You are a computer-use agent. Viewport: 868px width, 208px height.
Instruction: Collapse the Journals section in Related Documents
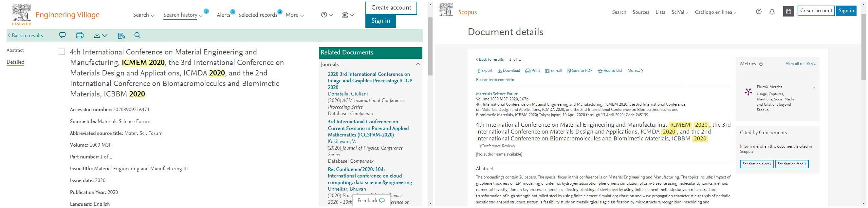point(418,64)
